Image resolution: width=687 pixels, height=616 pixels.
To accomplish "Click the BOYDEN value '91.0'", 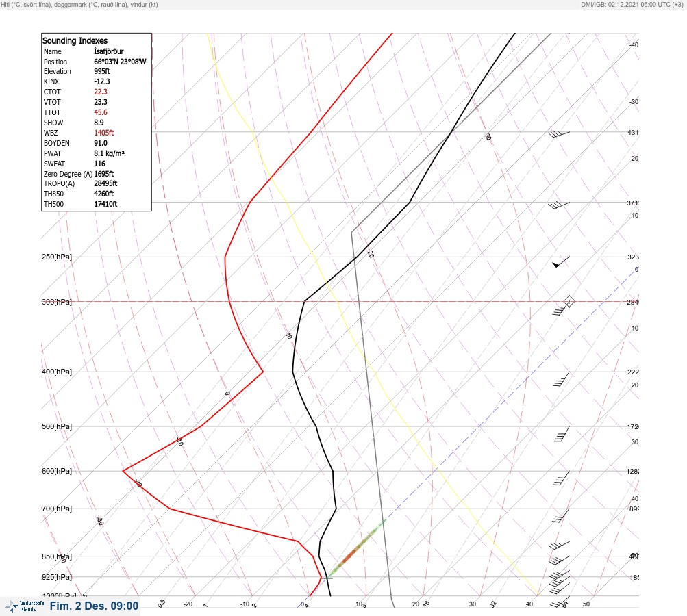I will [100, 143].
